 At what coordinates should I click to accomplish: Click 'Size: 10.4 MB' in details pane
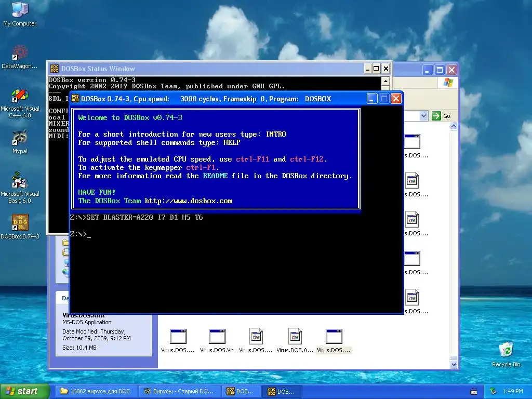79,348
